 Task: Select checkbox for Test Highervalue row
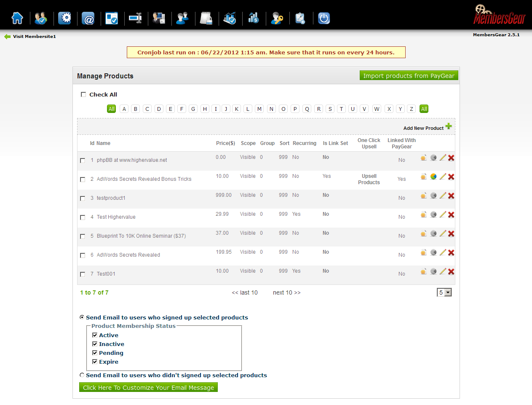tap(83, 217)
